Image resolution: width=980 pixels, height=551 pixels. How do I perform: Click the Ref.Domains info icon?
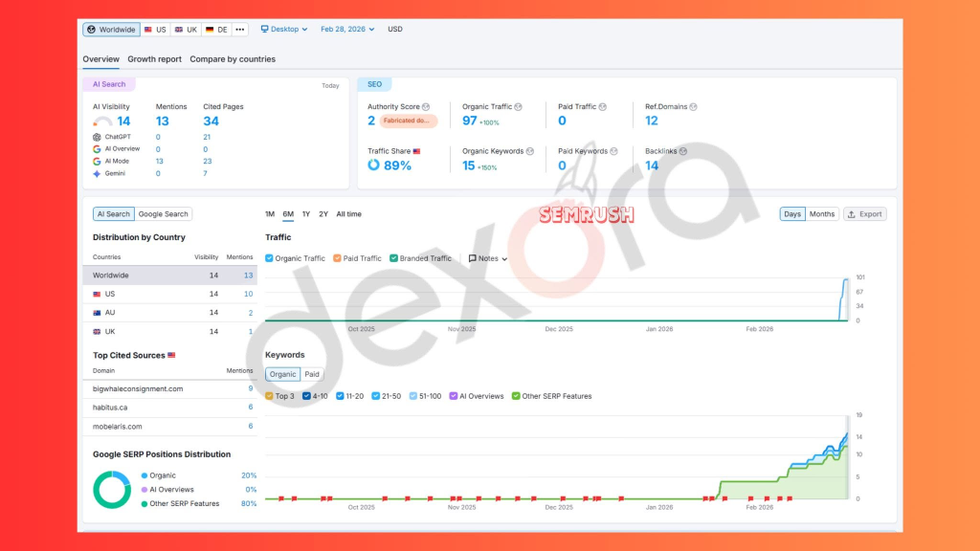coord(693,107)
